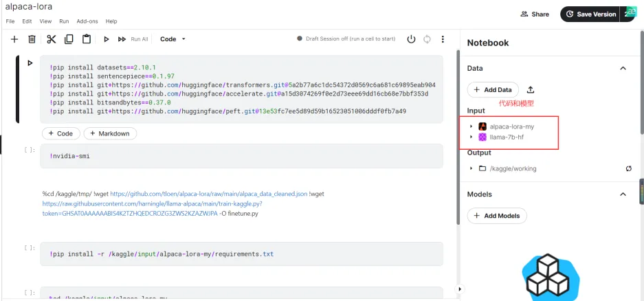Open the Help menu
644x301 pixels.
point(111,21)
